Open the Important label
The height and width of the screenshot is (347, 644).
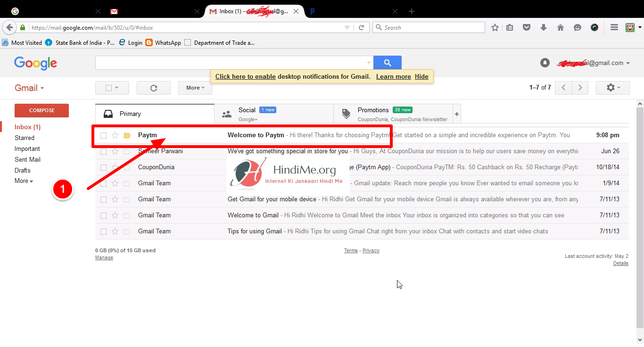tap(27, 149)
